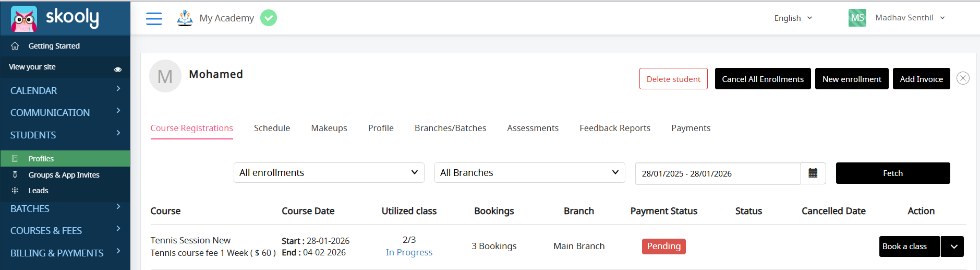Switch to the Schedule tab
Image resolution: width=980 pixels, height=270 pixels.
272,128
